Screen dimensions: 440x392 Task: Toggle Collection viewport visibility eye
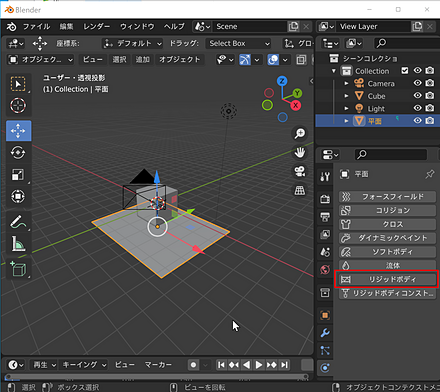(x=417, y=70)
